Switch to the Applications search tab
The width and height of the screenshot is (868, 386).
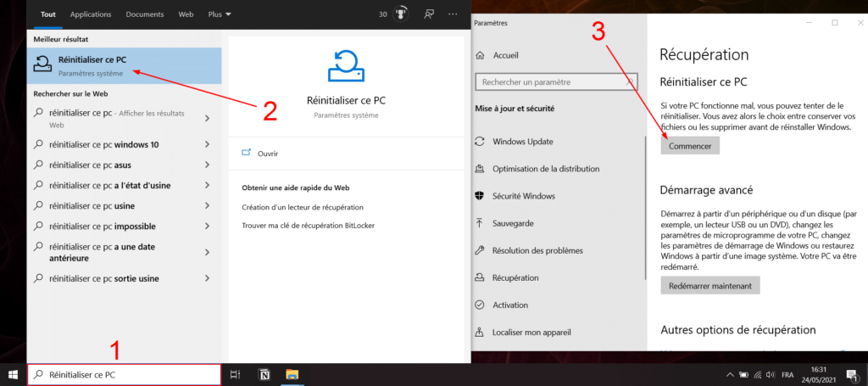(90, 14)
